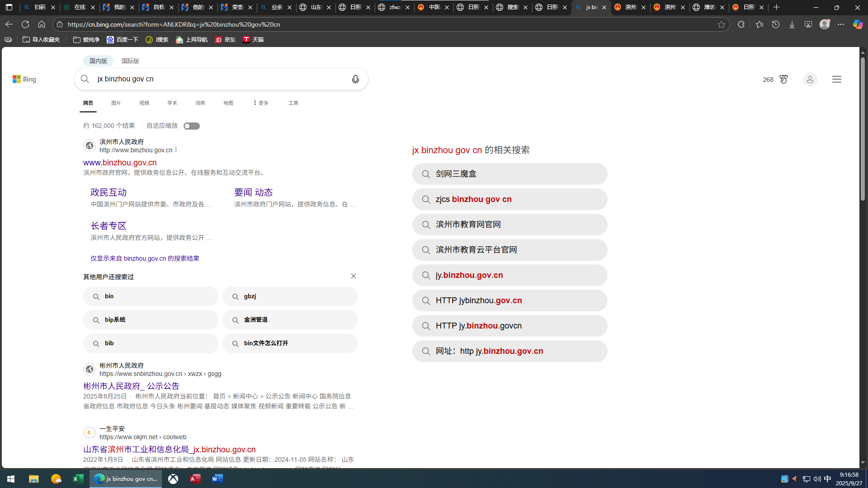Switch to the 视频 tab
Image resolution: width=868 pixels, height=488 pixels.
[144, 103]
